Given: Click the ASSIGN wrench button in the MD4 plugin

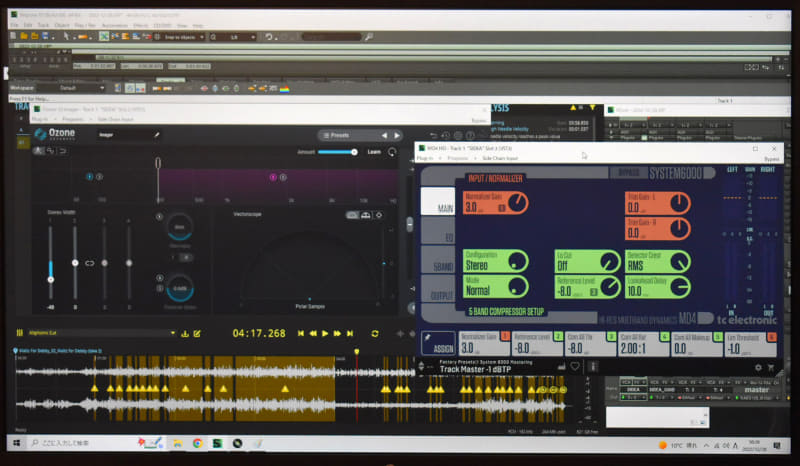Looking at the screenshot, I should click(x=438, y=342).
